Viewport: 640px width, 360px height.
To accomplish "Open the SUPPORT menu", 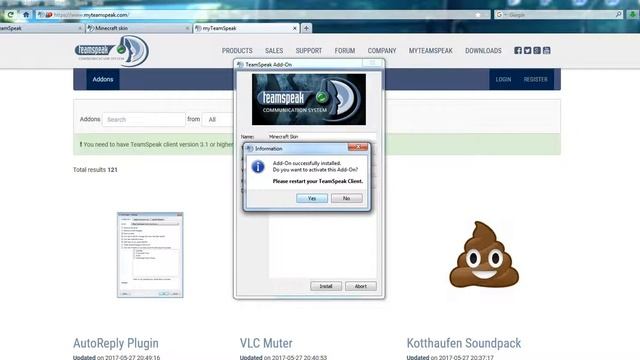I will [309, 51].
